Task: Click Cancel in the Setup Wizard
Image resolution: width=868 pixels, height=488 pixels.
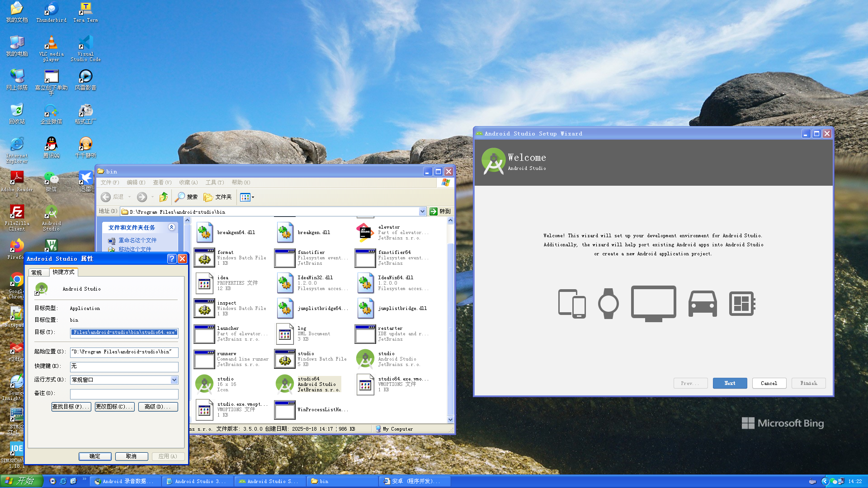Action: click(769, 383)
